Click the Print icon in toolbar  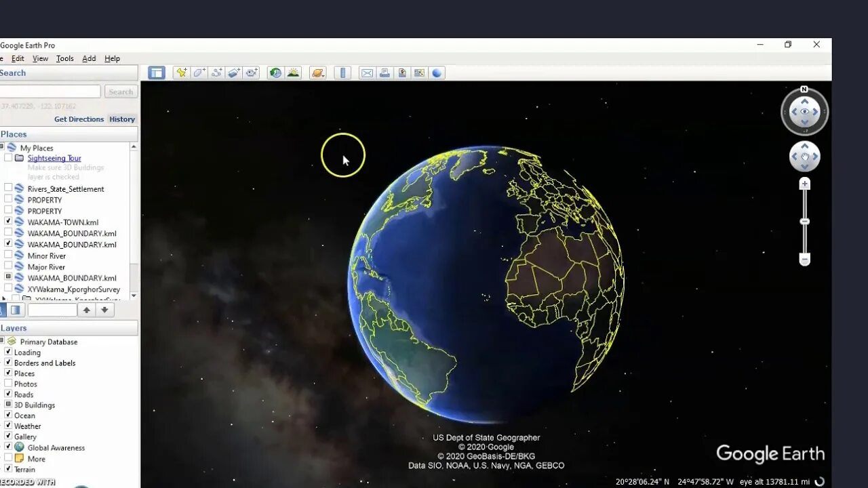tap(384, 73)
